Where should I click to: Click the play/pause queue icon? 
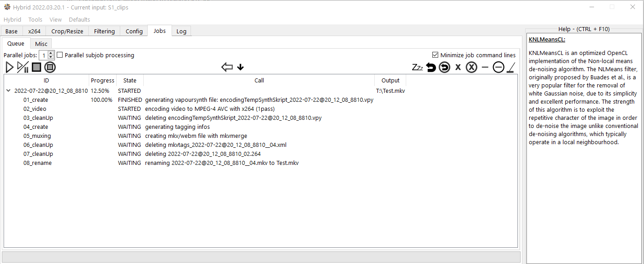coord(23,68)
